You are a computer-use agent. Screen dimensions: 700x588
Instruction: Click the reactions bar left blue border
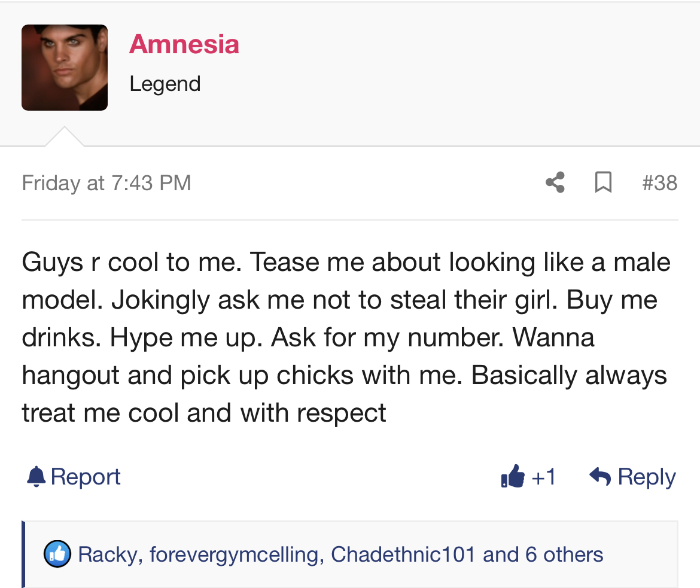pos(23,554)
